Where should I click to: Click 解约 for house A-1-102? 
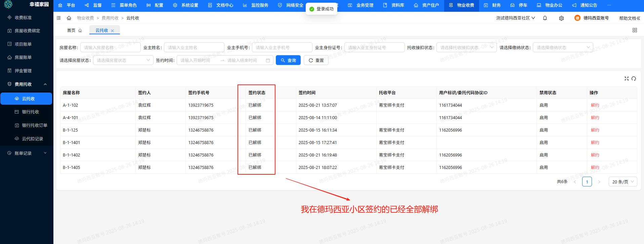coord(595,105)
